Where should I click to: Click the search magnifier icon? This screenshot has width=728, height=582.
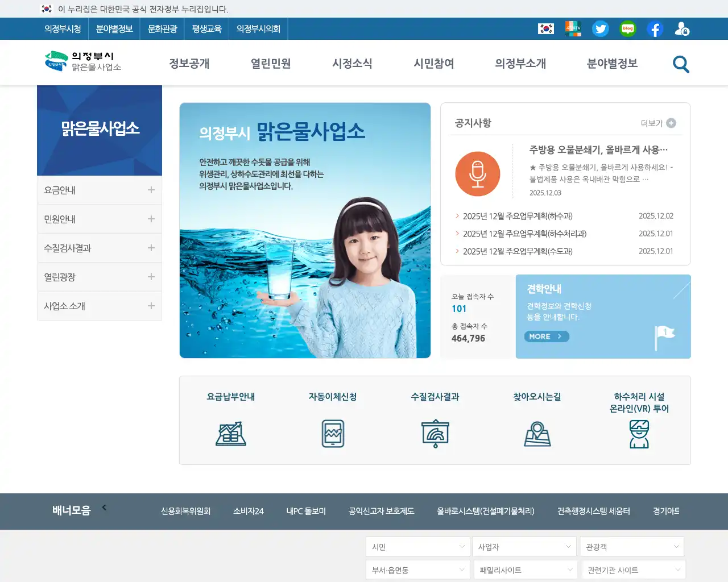pyautogui.click(x=680, y=64)
